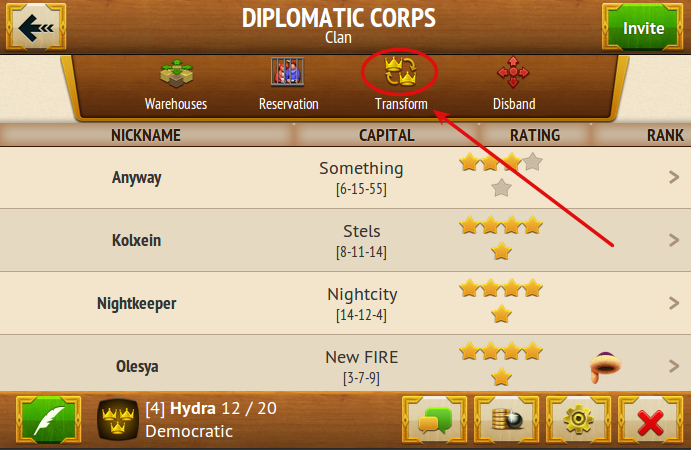Tap the Hydra clan crowns emblem
The height and width of the screenshot is (450, 691).
coord(118,420)
